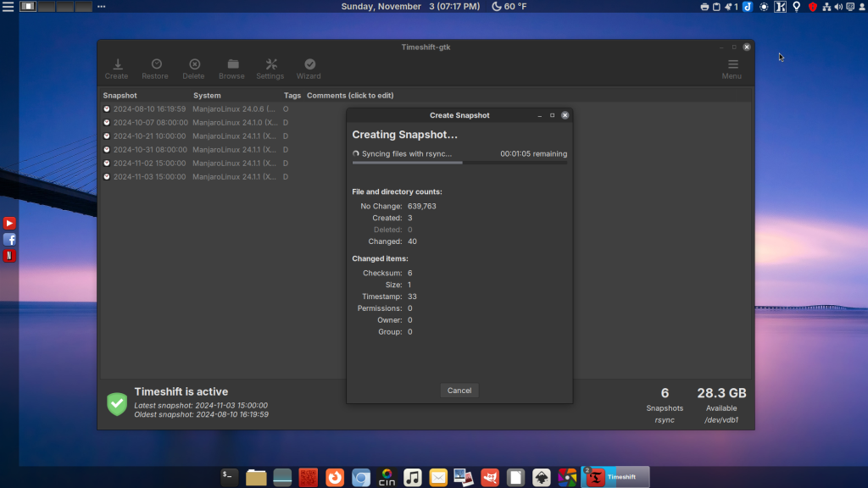
Task: Open the Browse folder toolbar icon
Action: tap(231, 69)
